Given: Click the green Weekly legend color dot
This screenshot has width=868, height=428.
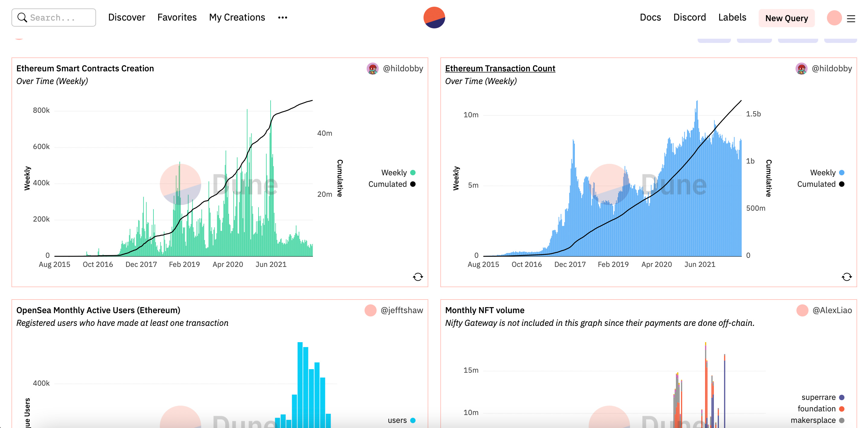Looking at the screenshot, I should (413, 173).
